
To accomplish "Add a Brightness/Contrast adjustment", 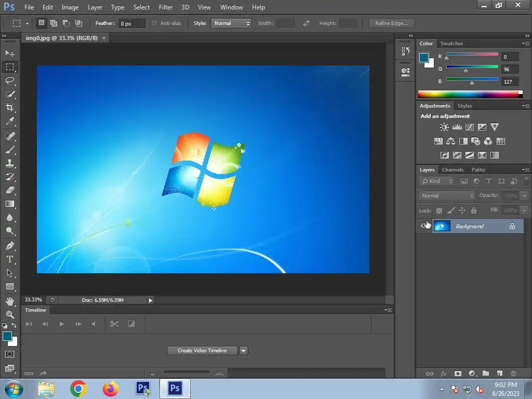I will pos(444,127).
